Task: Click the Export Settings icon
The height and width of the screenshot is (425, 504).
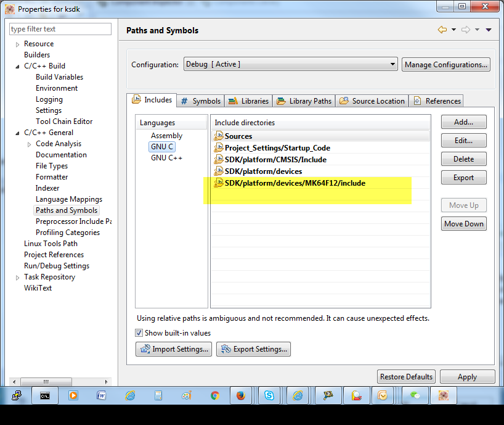Action: (226, 349)
